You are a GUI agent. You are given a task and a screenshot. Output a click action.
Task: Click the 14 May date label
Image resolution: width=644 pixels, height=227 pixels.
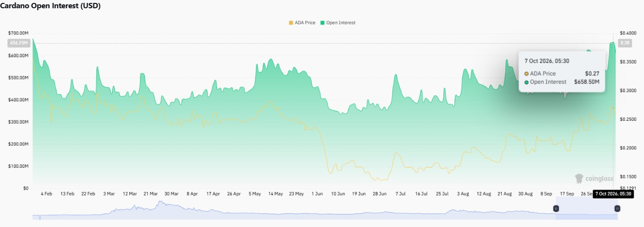tap(276, 194)
